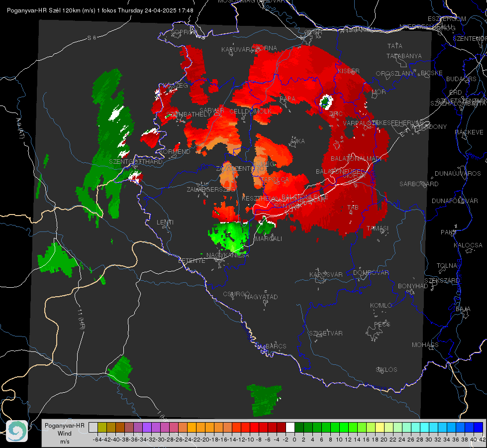
Task: Click the ESZTERGOM city label
Action: click(x=447, y=19)
